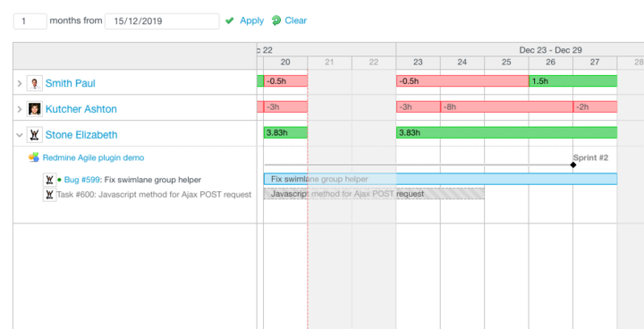Click the day 26 column header
644x329 pixels.
point(551,63)
